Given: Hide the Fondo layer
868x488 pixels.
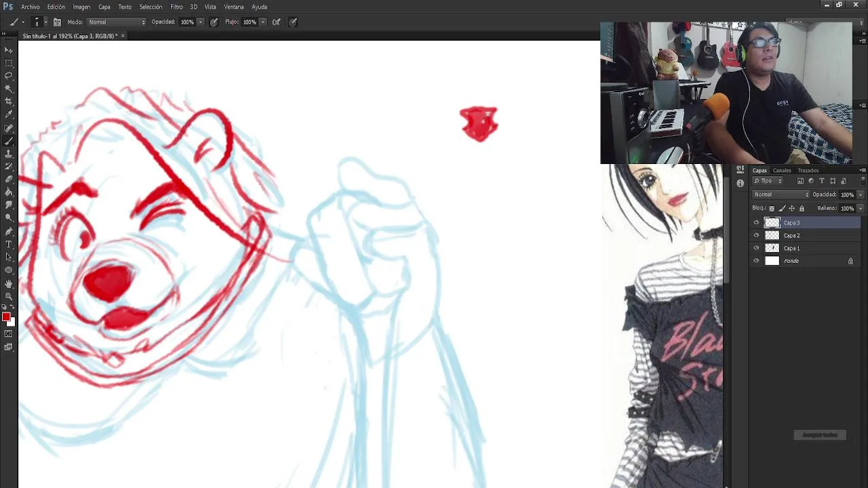Looking at the screenshot, I should [x=756, y=261].
